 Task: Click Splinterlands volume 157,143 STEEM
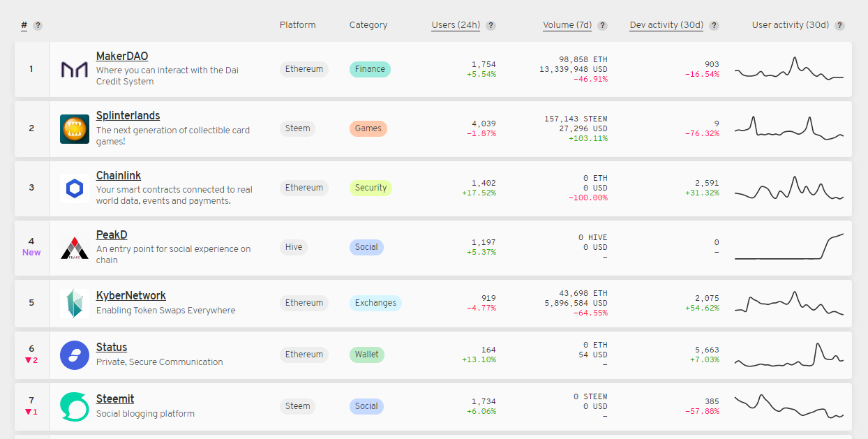576,119
